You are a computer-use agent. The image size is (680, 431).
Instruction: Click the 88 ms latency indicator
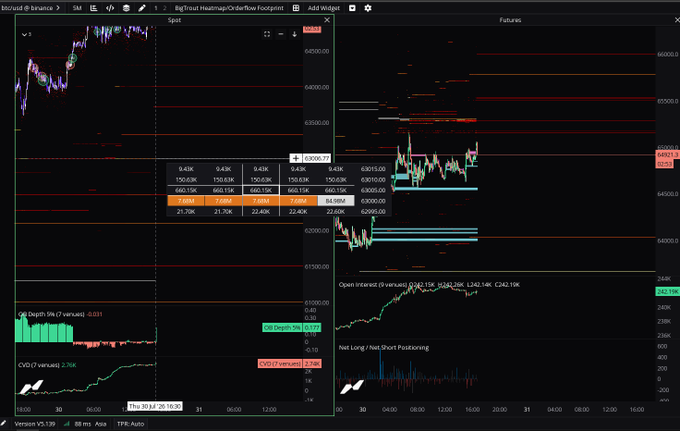pyautogui.click(x=78, y=424)
